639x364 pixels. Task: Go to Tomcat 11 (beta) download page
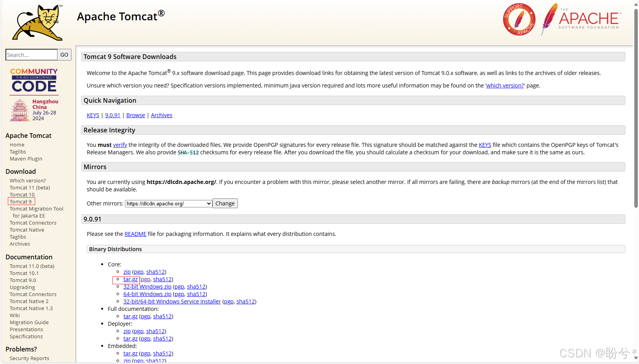tap(30, 187)
